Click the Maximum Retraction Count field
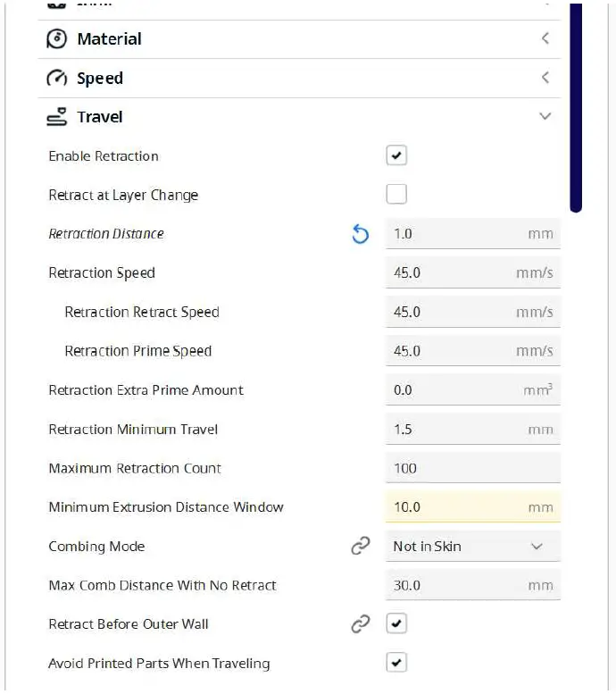The height and width of the screenshot is (694, 616). [x=472, y=468]
